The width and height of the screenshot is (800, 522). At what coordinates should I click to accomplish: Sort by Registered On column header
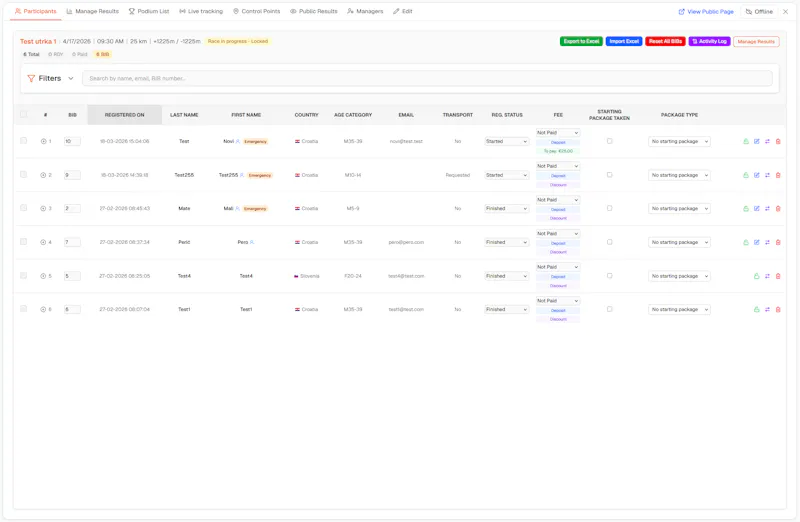124,115
